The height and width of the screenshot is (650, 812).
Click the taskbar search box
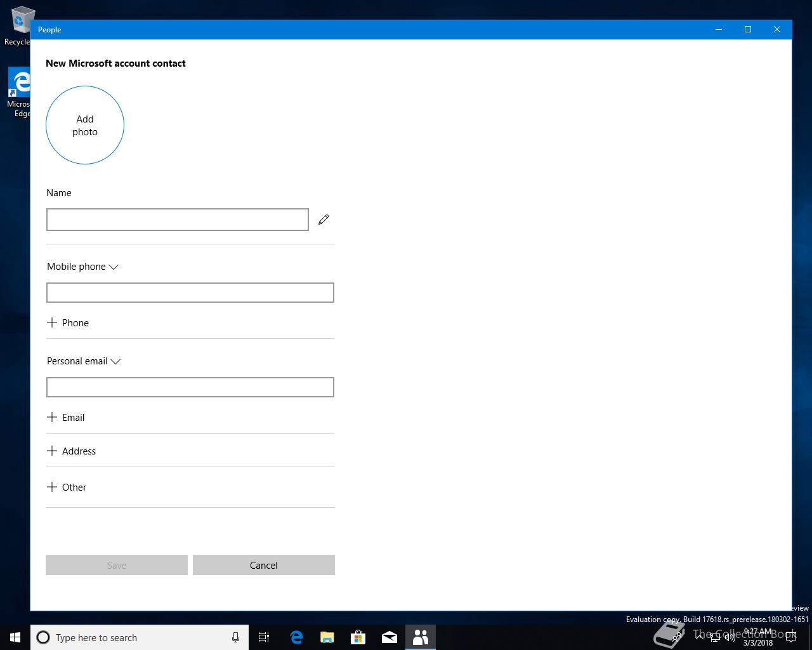click(140, 637)
